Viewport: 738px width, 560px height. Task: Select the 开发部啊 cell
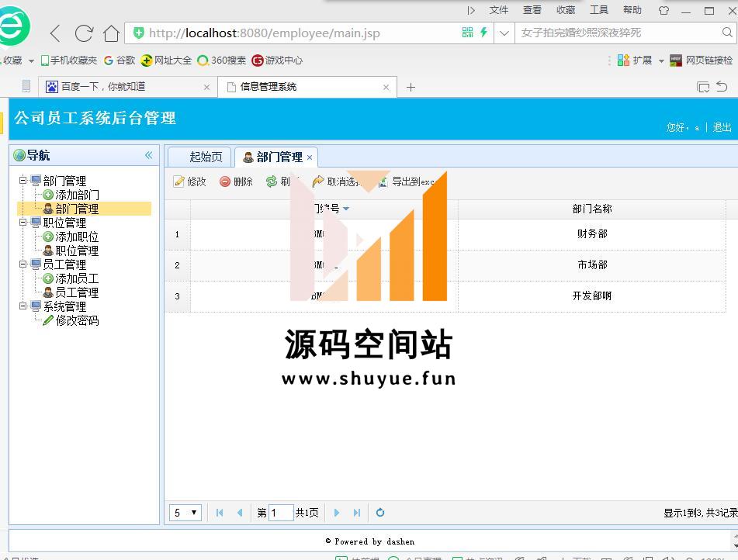click(x=591, y=296)
